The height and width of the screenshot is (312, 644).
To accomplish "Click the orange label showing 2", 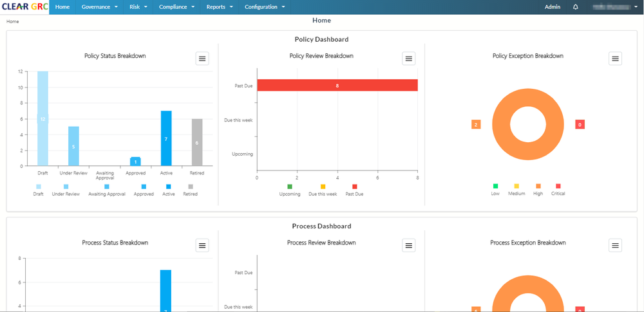I will 476,124.
